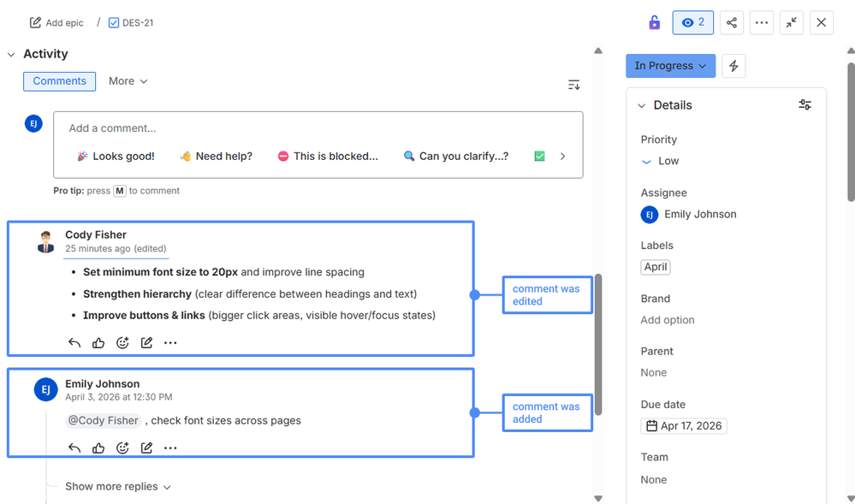
Task: Reply to Cody Fisher's comment via reply arrow
Action: (74, 342)
